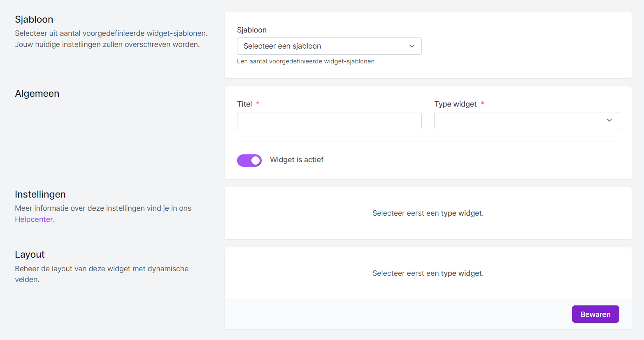644x340 pixels.
Task: Select the Layout section heading
Action: pyautogui.click(x=30, y=254)
